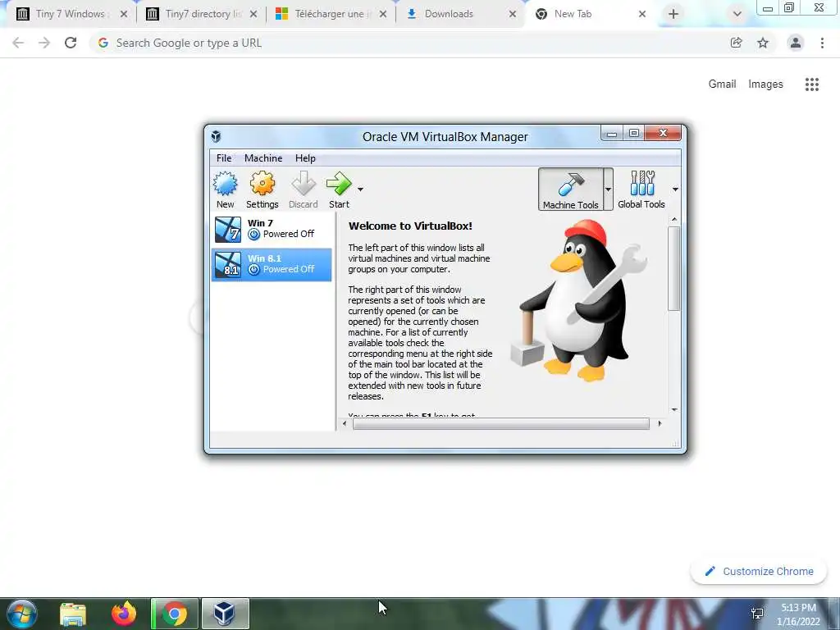Viewport: 840px width, 630px height.
Task: Click the Chrome forward arrow
Action: pos(44,43)
